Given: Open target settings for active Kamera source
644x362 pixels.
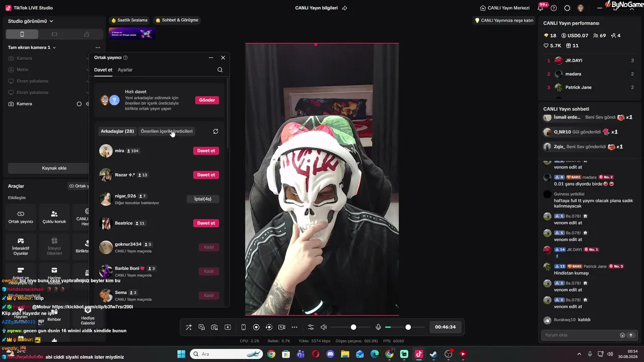Looking at the screenshot, I should 79,104.
